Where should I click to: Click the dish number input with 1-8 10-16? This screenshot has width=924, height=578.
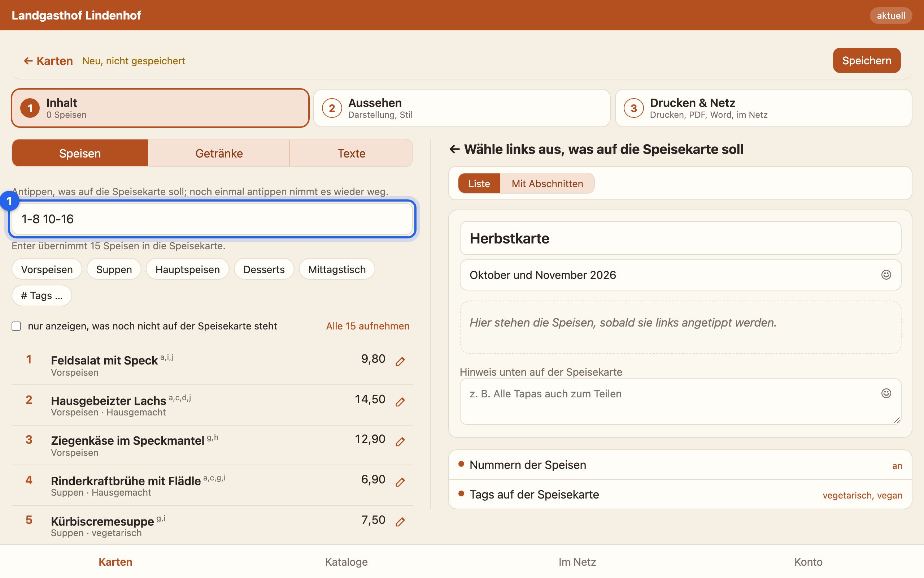[212, 219]
